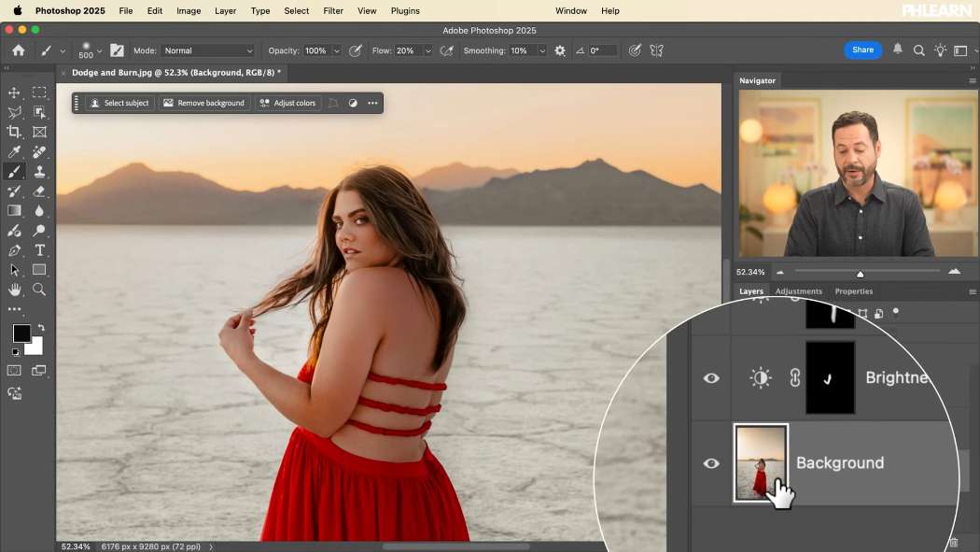Image resolution: width=980 pixels, height=552 pixels.
Task: Open the Apple menu
Action: point(18,10)
